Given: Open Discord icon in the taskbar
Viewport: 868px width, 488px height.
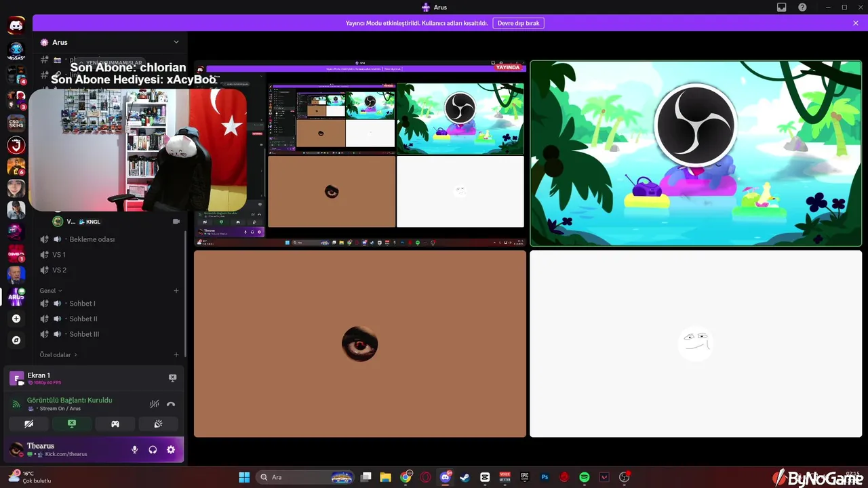Looking at the screenshot, I should [x=445, y=477].
